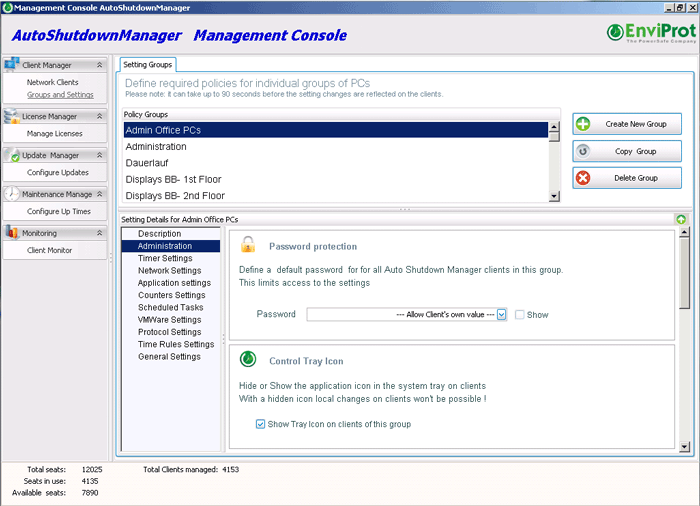Click the green plus icon on Create New Group
This screenshot has height=506, width=700.
(584, 124)
